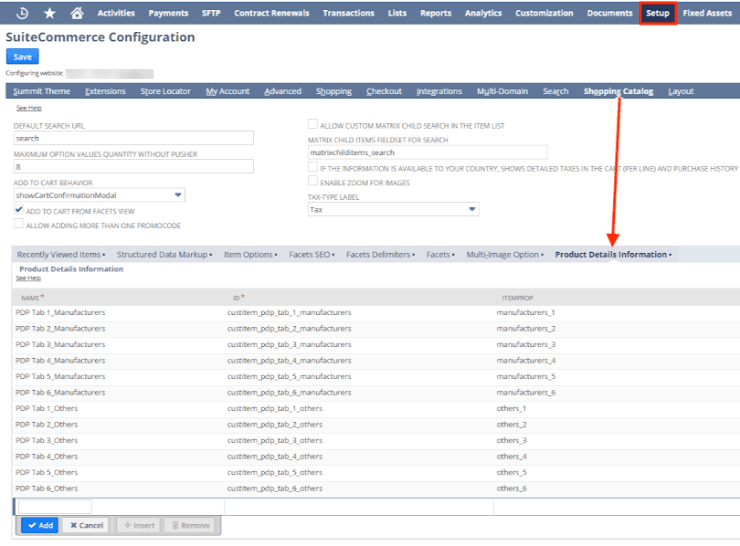740x546 pixels.
Task: Open Recently Viewed Items subtab
Action: tap(61, 255)
